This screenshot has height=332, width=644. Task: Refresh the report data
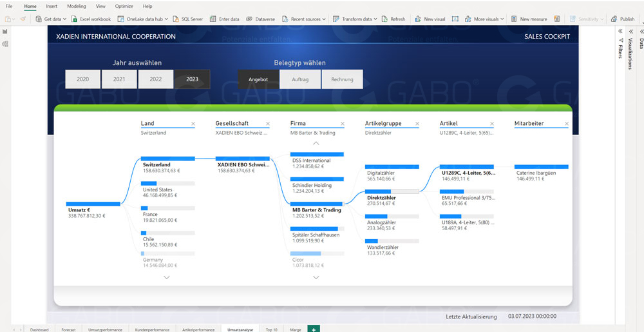[393, 19]
